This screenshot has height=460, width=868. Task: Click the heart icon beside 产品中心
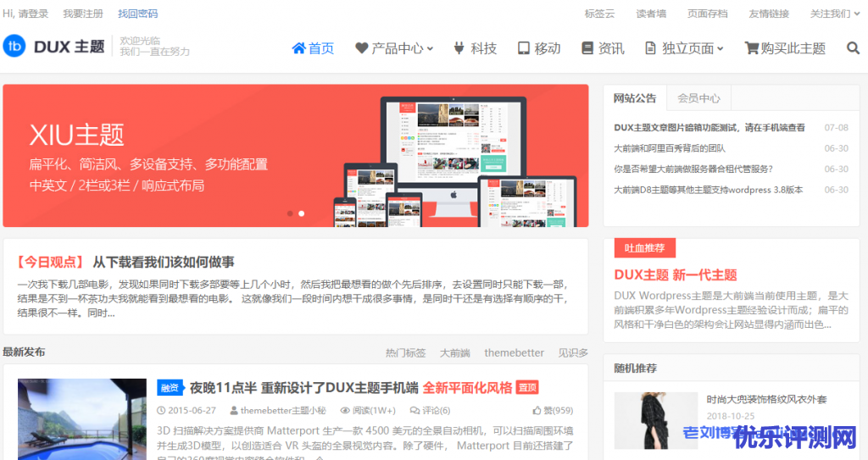point(361,48)
